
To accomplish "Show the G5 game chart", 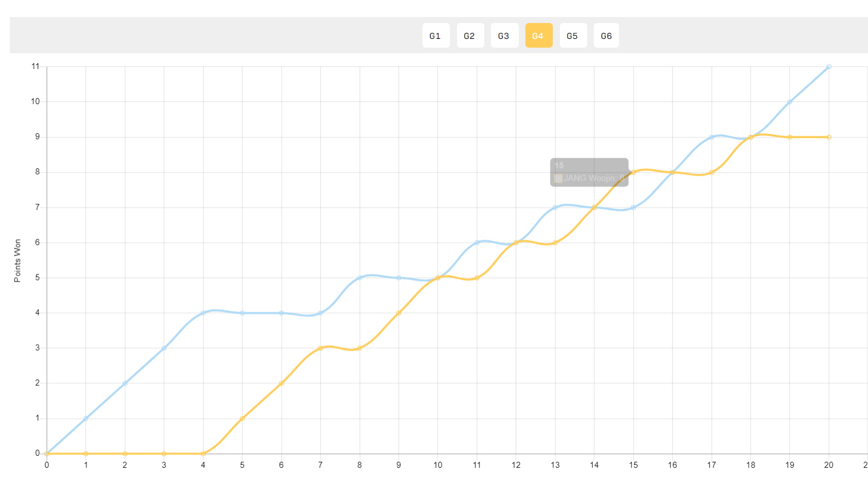I will [573, 36].
